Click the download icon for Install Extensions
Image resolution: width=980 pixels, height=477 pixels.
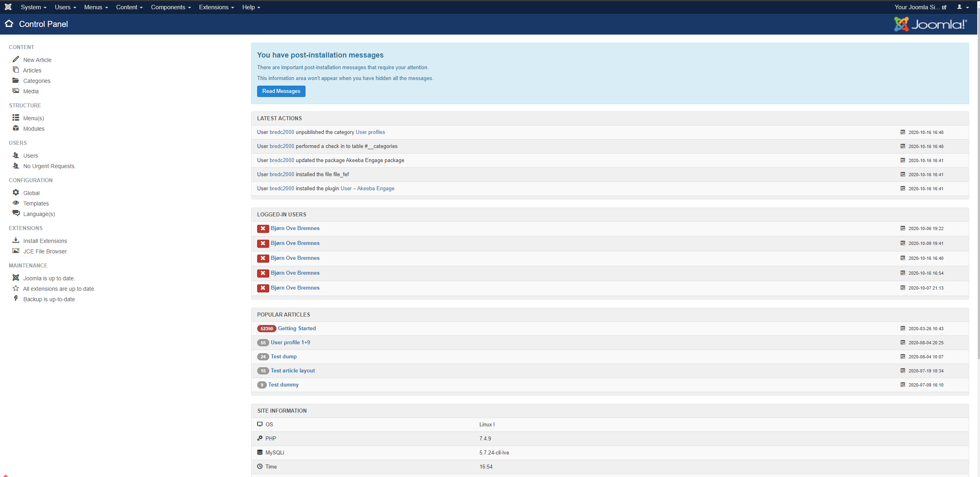coord(16,241)
